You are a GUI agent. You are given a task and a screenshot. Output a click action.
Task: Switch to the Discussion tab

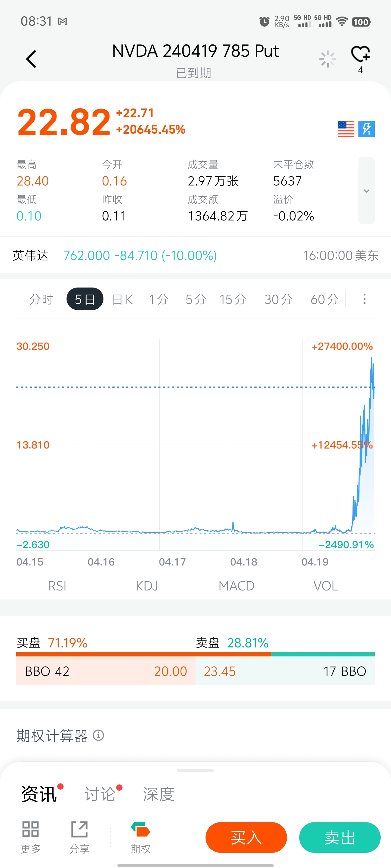[100, 794]
